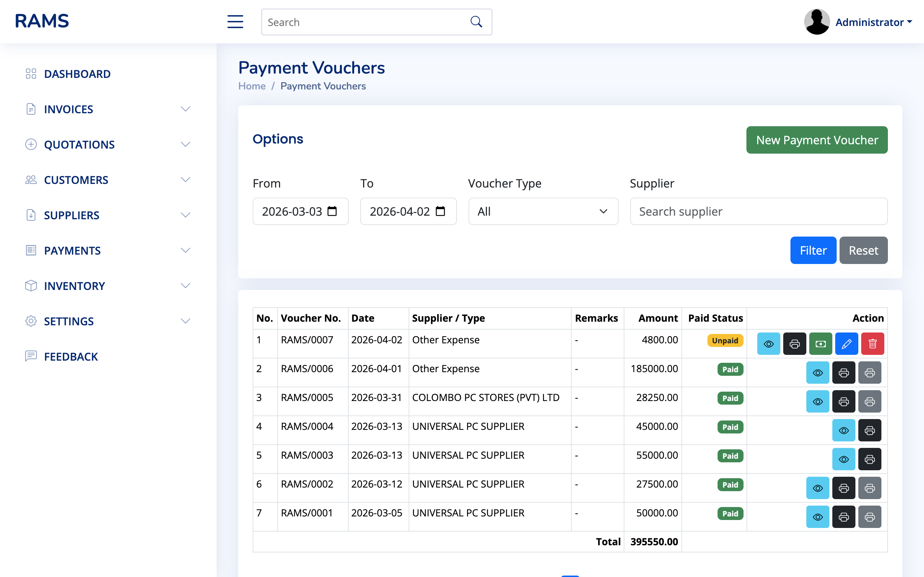
Task: Print voucher RAMS/0007 with black printer icon
Action: 794,344
